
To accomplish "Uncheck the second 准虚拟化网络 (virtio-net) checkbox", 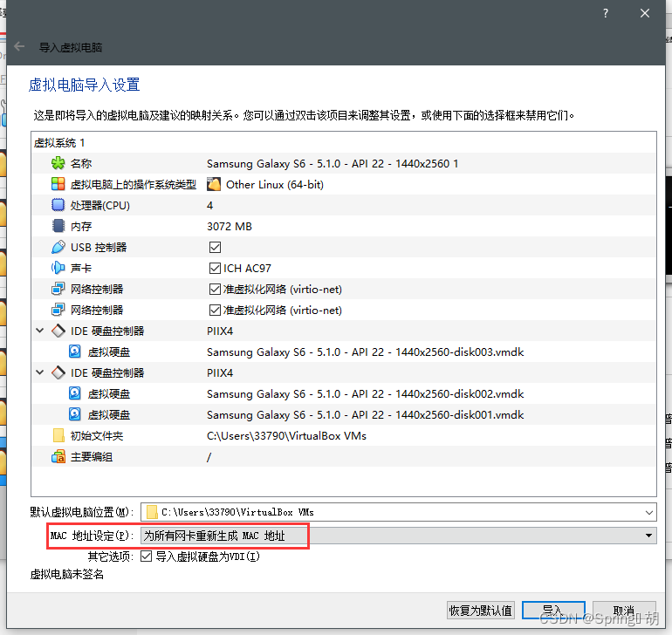I will click(215, 311).
